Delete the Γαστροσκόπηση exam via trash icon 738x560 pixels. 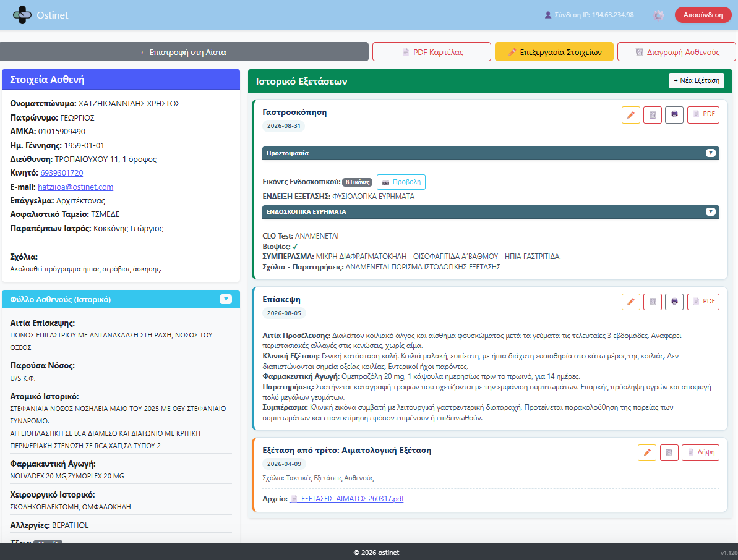pos(653,115)
